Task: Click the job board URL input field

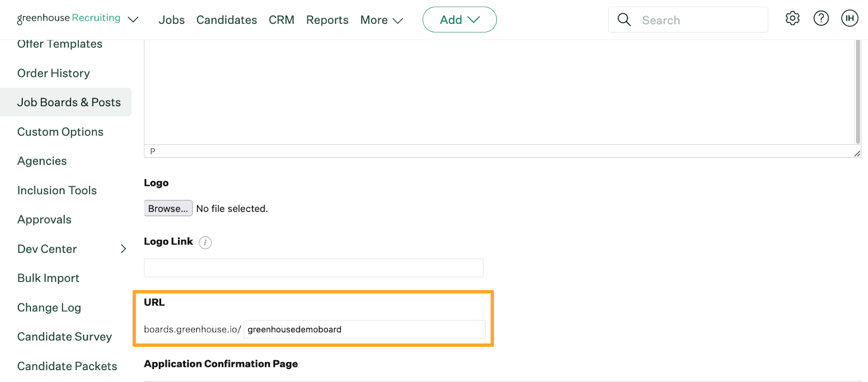Action: click(x=364, y=329)
